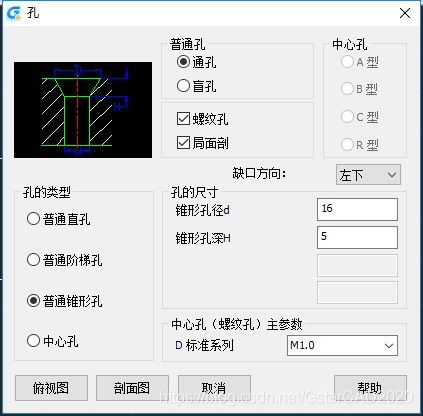Screen dimensions: 423x416
Task: Click the 锥形孔深H label
Action: click(x=203, y=239)
